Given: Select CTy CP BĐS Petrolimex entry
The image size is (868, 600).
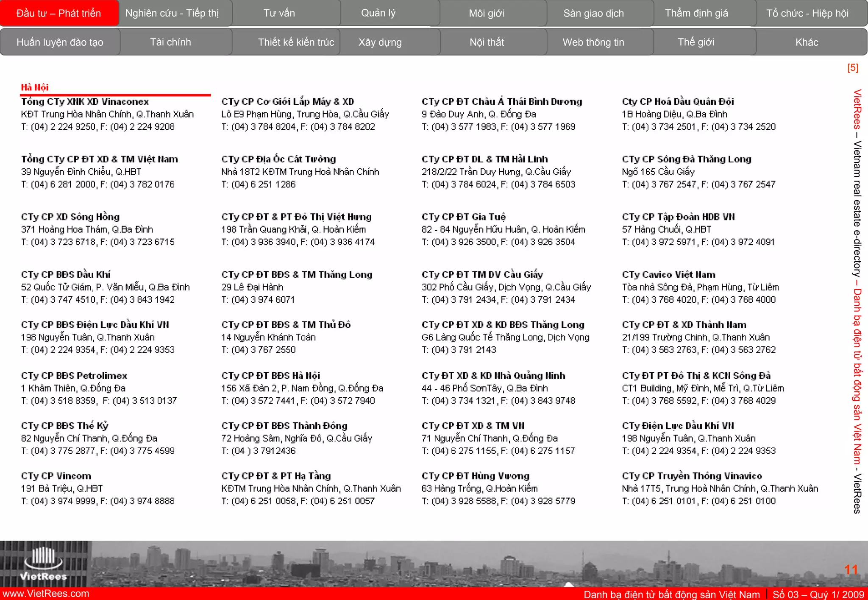Looking at the screenshot, I should pos(74,376).
